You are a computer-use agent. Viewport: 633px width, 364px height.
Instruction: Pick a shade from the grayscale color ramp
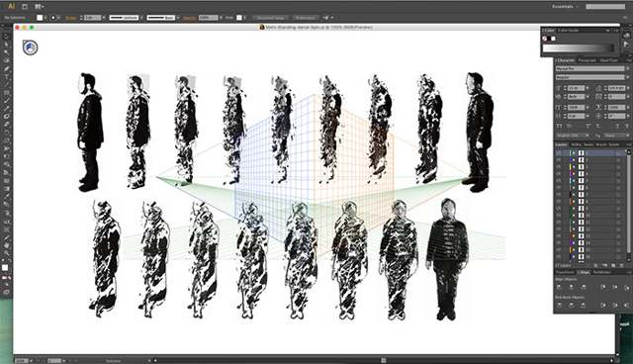[578, 48]
